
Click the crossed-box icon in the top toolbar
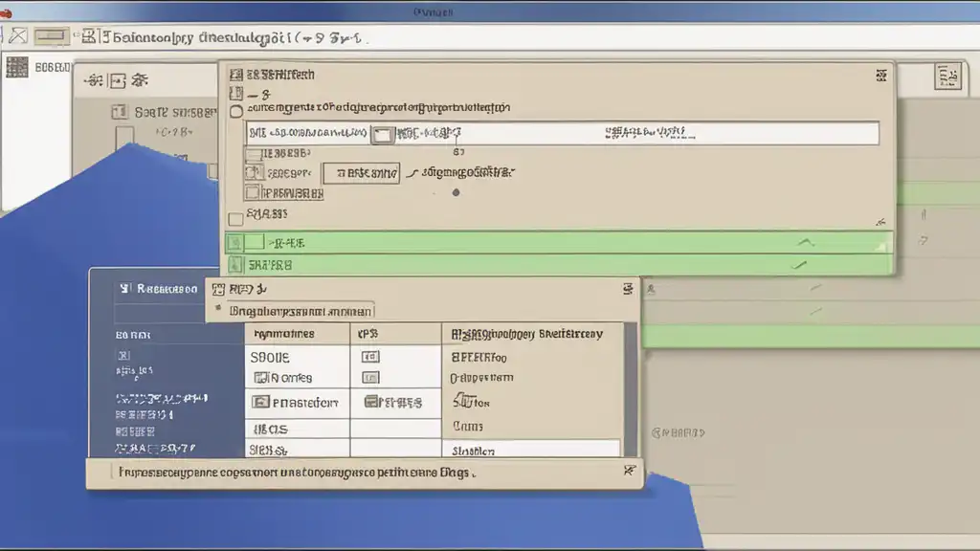(x=18, y=36)
